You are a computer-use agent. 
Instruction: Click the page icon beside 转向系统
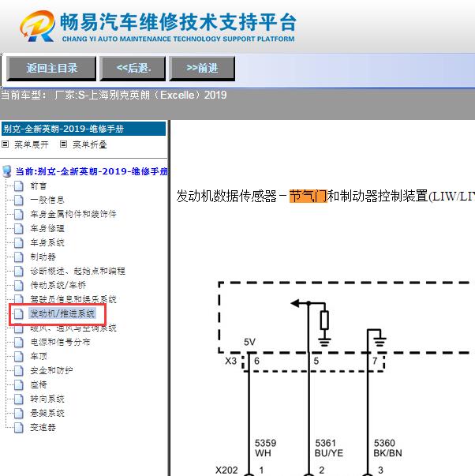[18, 399]
